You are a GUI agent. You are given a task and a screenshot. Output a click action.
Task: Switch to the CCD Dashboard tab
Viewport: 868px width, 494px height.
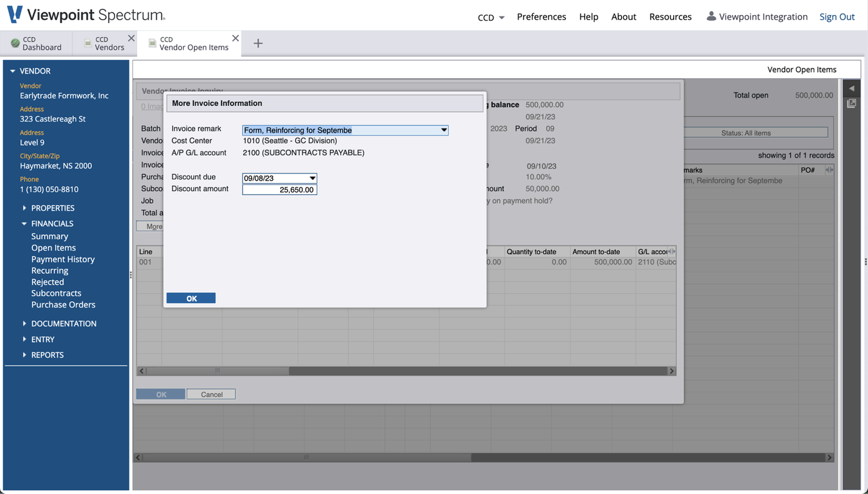[37, 43]
